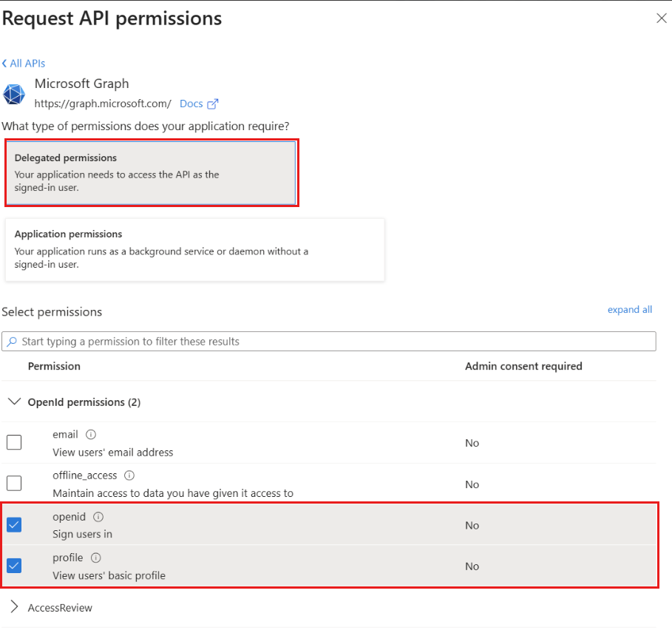Image resolution: width=672 pixels, height=633 pixels.
Task: Enable the offline_access permission checkbox
Action: pos(13,483)
